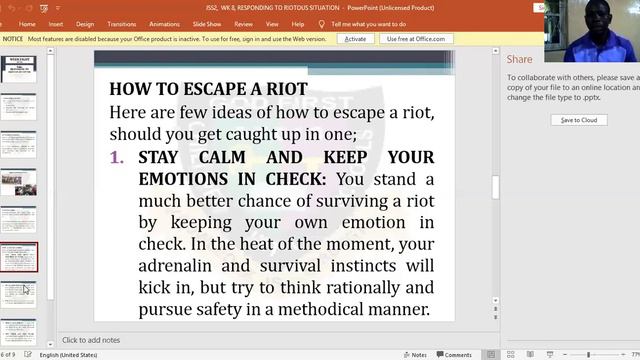Click thumbnail pane scroll up arrow
Screen dimensions: 640x360
(51, 51)
